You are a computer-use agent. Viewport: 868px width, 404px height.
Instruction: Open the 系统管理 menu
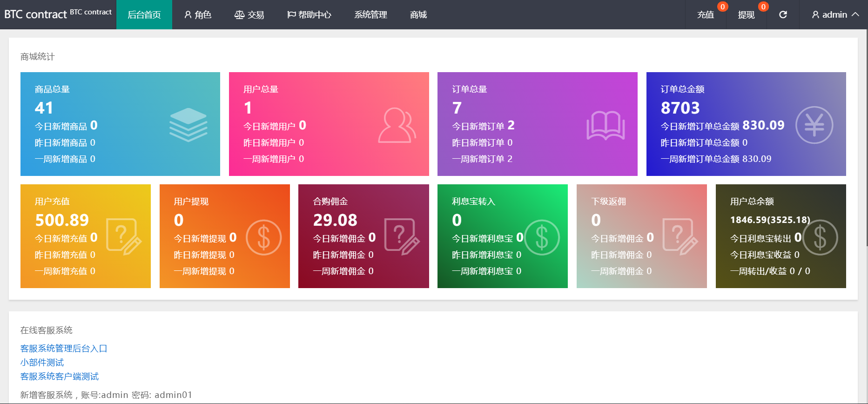pyautogui.click(x=370, y=14)
